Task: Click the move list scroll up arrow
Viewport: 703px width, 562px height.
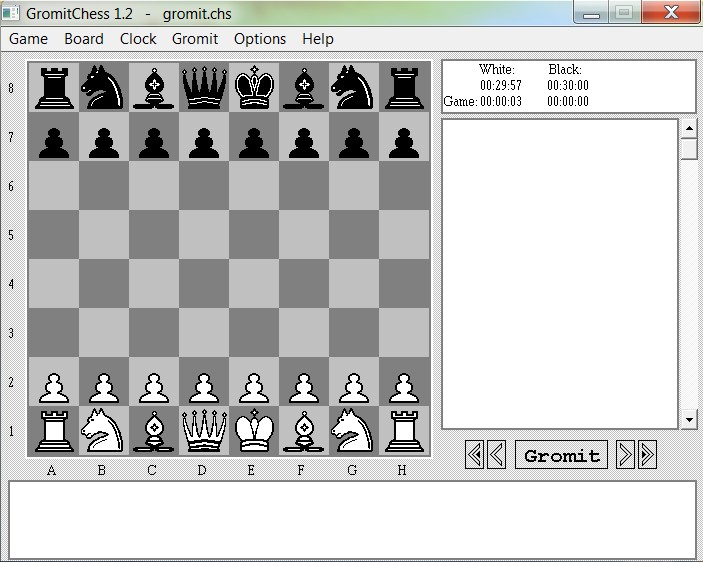Action: point(689,129)
